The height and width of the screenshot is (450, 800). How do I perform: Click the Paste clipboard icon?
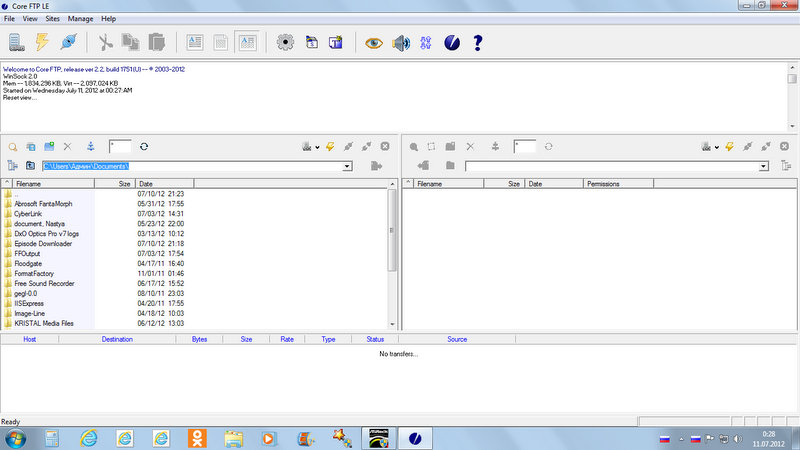[x=157, y=42]
